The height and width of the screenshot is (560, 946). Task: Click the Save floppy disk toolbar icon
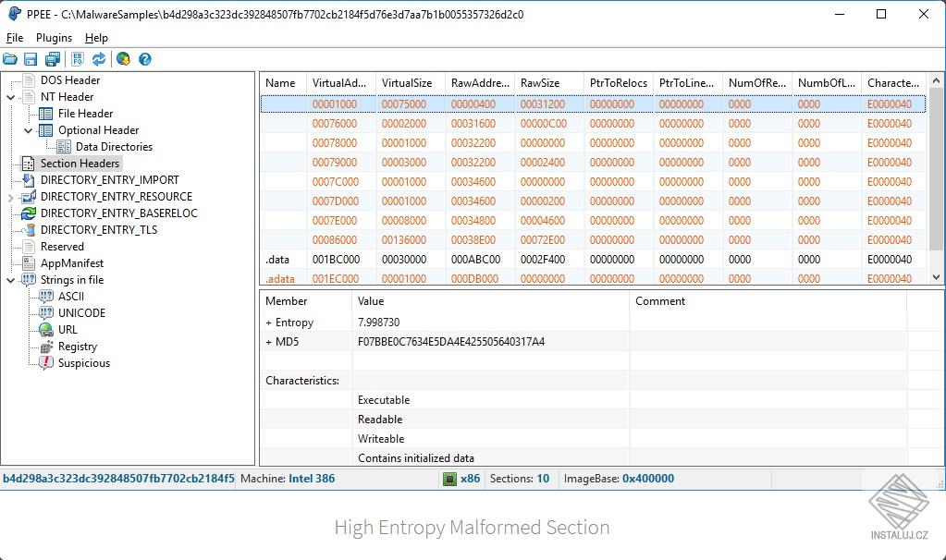[31, 59]
